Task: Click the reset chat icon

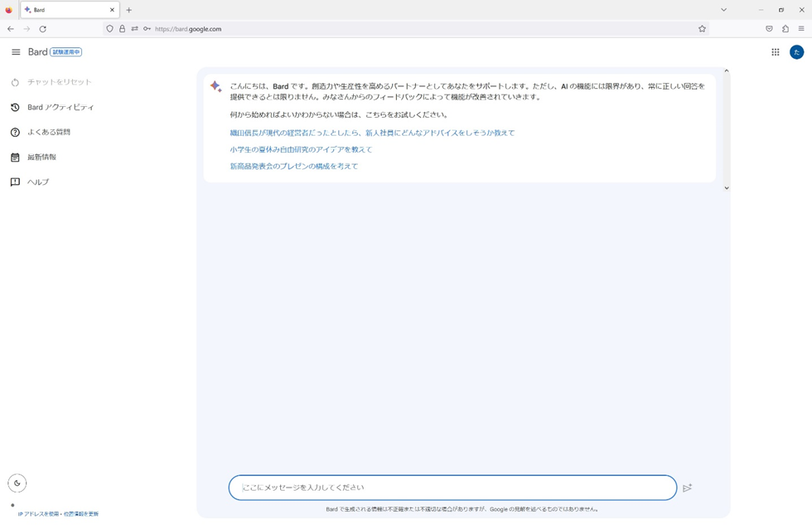Action: pyautogui.click(x=15, y=82)
